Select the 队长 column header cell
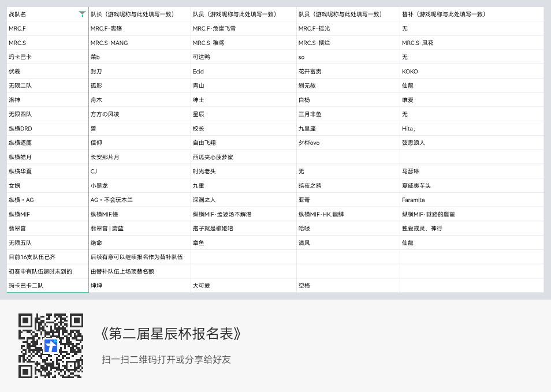The image size is (551, 392). coord(140,14)
